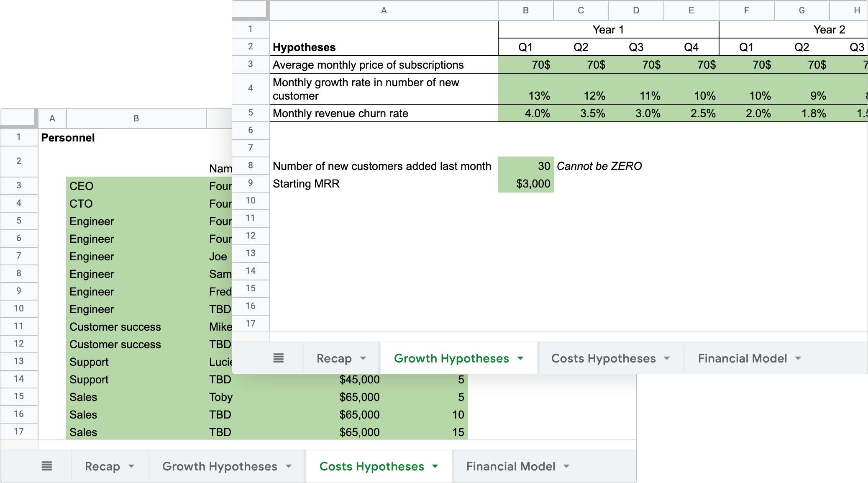Viewport: 868px width, 483px height.
Task: Click select-all corner of Personnel spreadsheet
Action: tap(18, 118)
